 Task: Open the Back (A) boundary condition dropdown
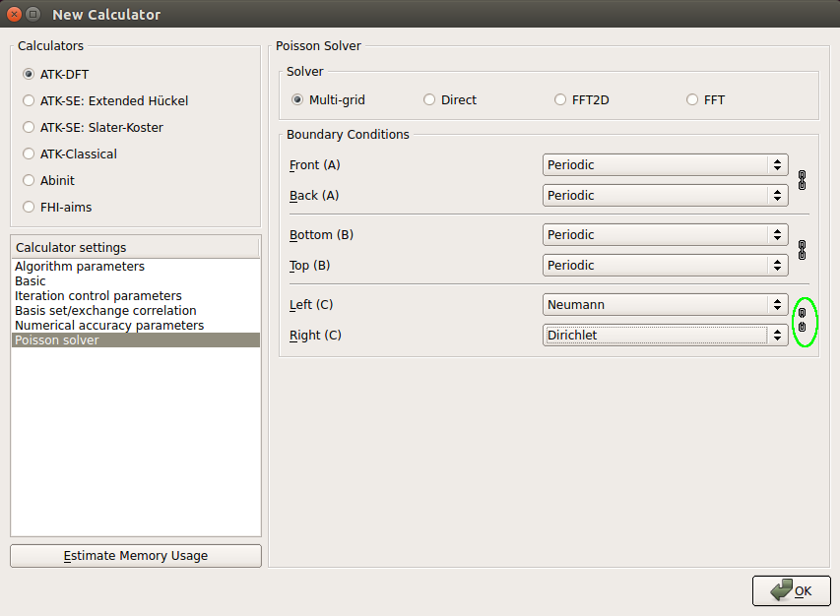[x=666, y=196]
